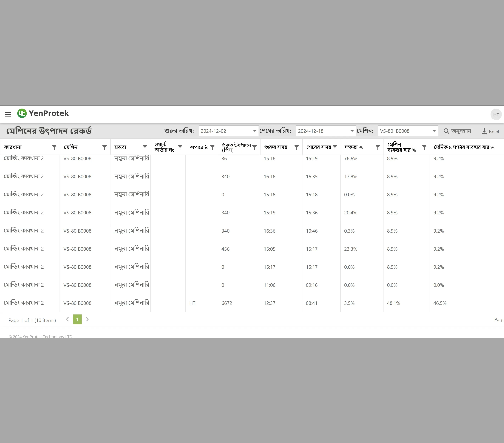This screenshot has width=504, height=443.
Task: Go to previous page arrow
Action: click(x=67, y=319)
